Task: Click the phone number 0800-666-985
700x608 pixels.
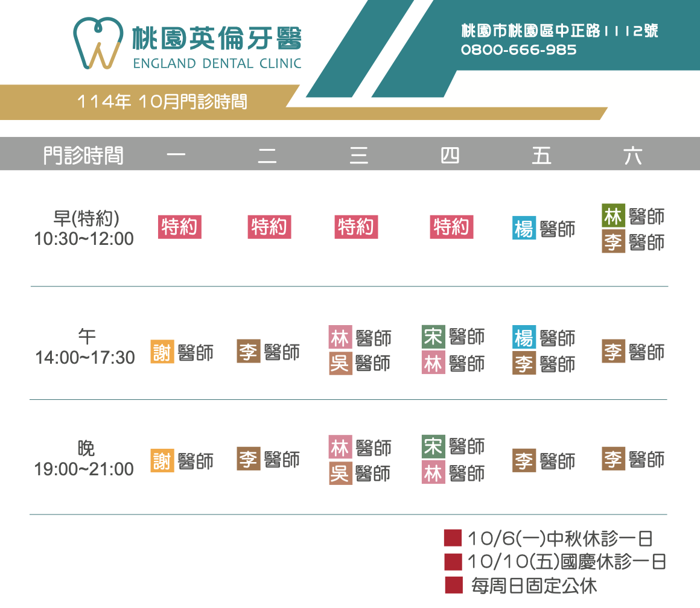Action: (x=518, y=50)
